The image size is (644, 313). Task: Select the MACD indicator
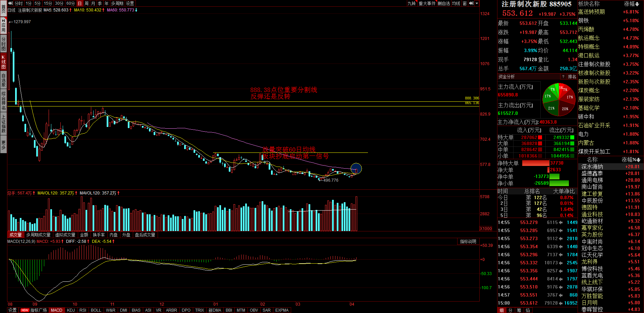click(x=56, y=310)
